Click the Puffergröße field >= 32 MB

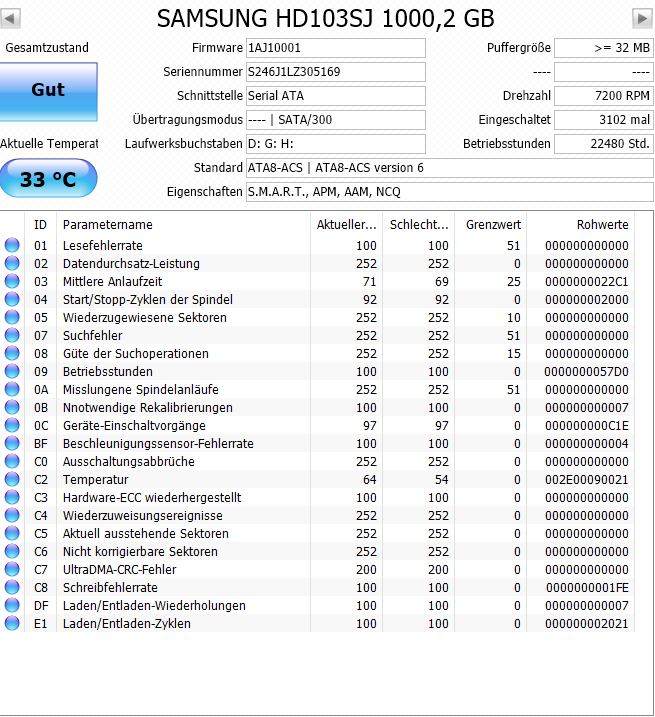pos(604,48)
